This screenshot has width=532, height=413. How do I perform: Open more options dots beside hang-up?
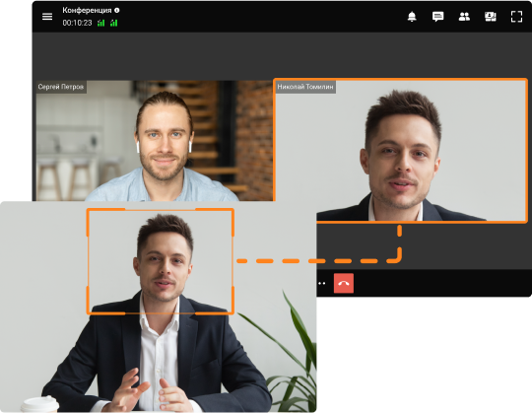[x=321, y=283]
